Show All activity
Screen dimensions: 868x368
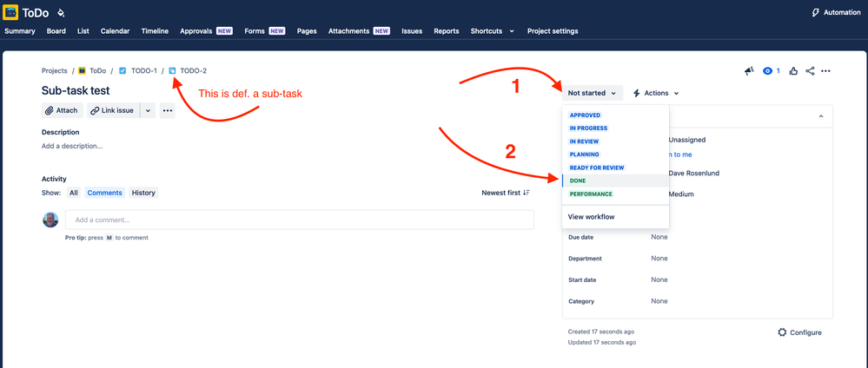(x=73, y=193)
